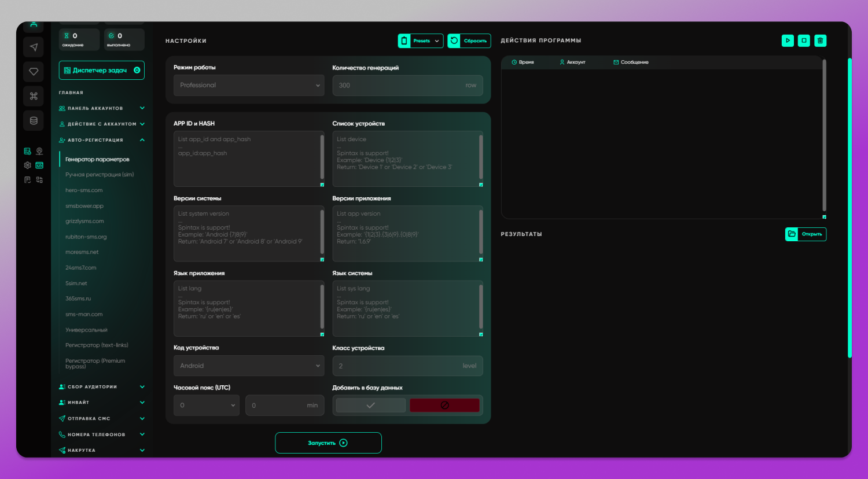Focus the Количество генераций field
868x479 pixels.
[408, 85]
